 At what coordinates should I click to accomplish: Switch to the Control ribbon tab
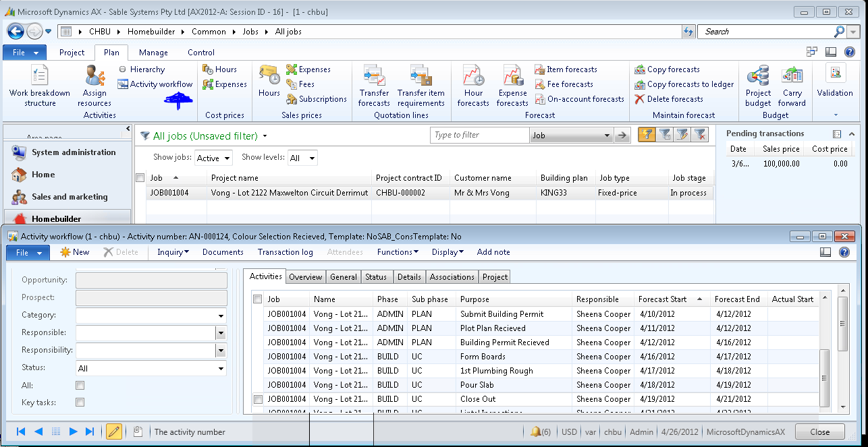click(201, 53)
